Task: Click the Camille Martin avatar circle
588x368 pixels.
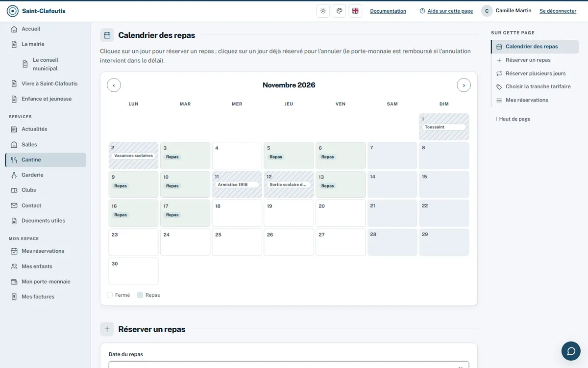Action: click(x=487, y=11)
